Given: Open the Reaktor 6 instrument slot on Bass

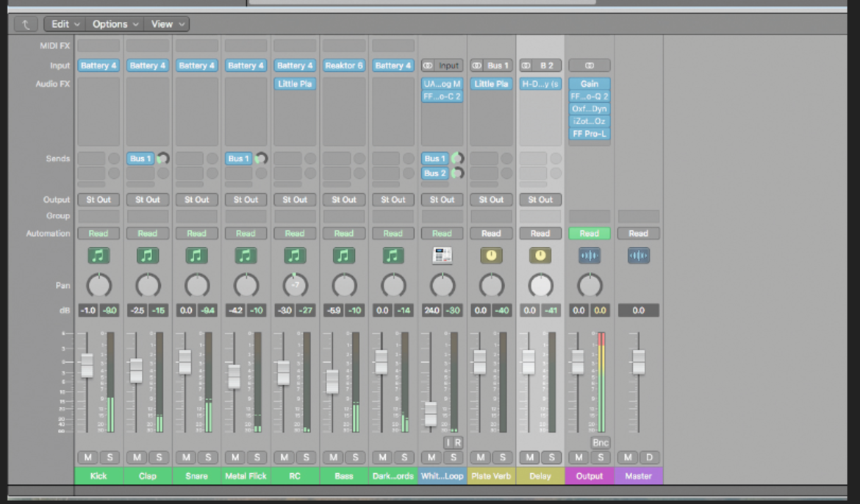Looking at the screenshot, I should point(344,66).
